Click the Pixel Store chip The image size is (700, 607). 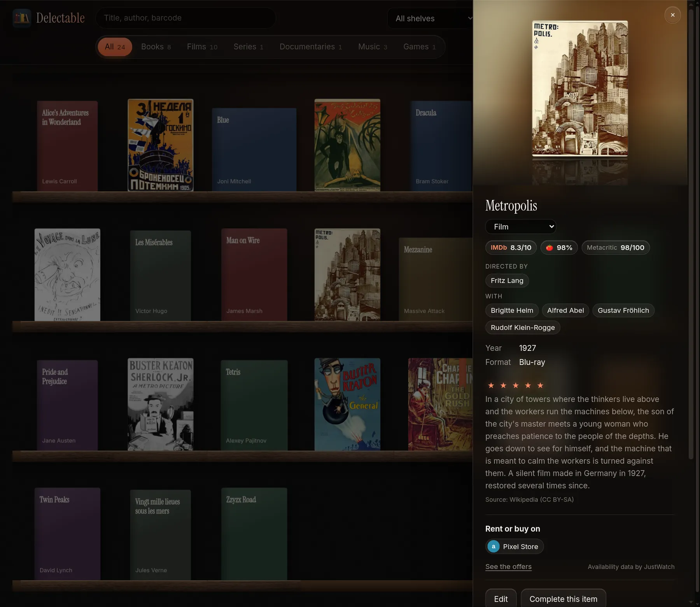(514, 546)
